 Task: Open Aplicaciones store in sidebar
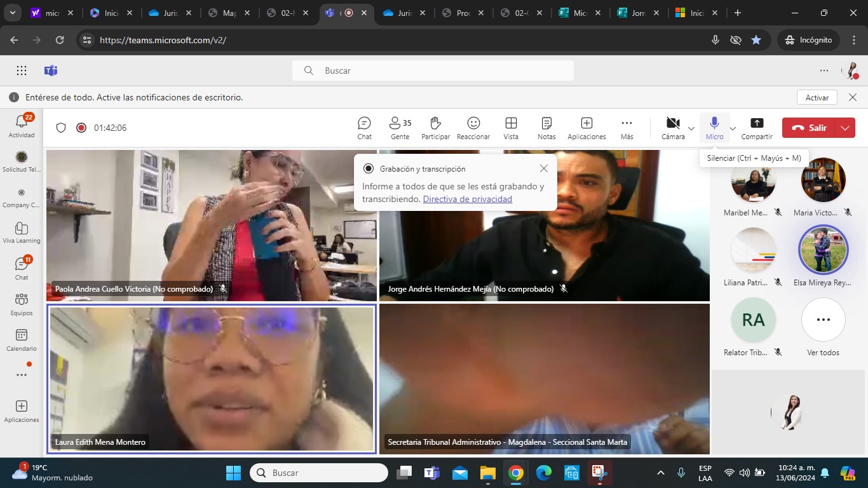22,410
